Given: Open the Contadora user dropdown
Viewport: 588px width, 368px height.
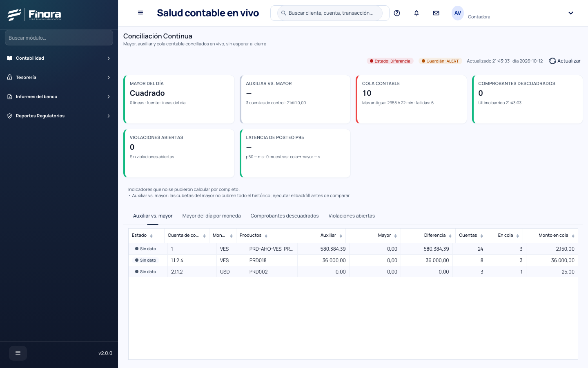Looking at the screenshot, I should (571, 13).
